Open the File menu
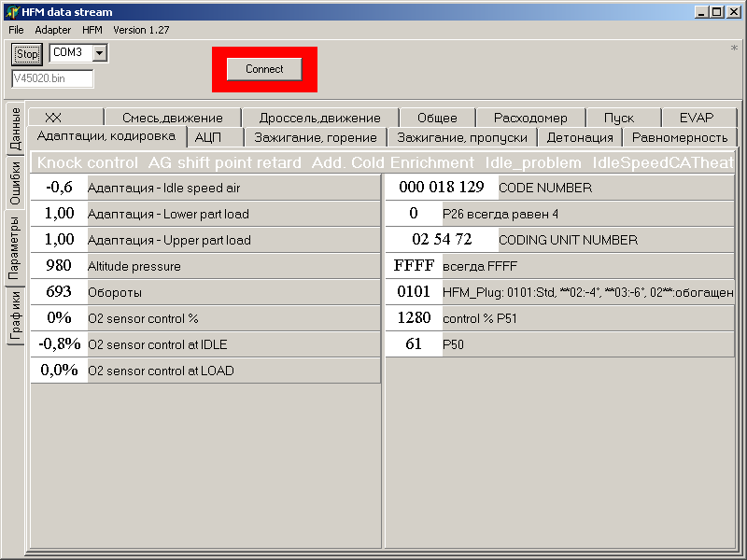This screenshot has height=560, width=747. pos(16,30)
